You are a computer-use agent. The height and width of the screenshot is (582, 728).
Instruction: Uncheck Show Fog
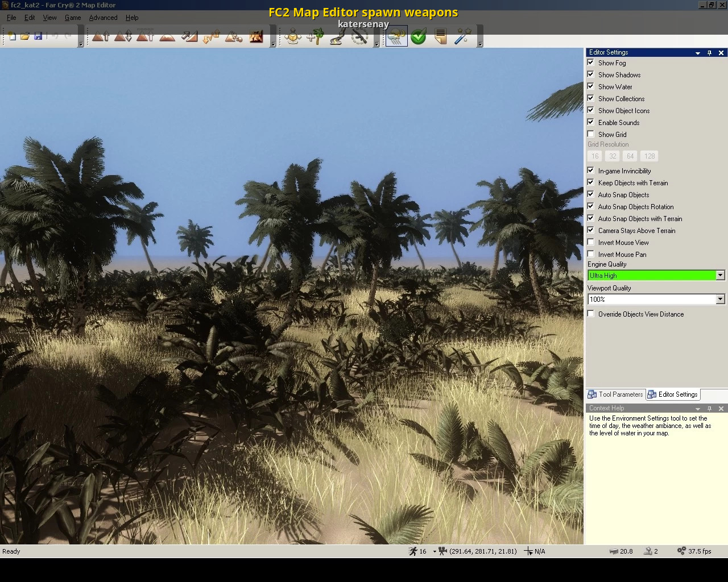[x=591, y=63]
